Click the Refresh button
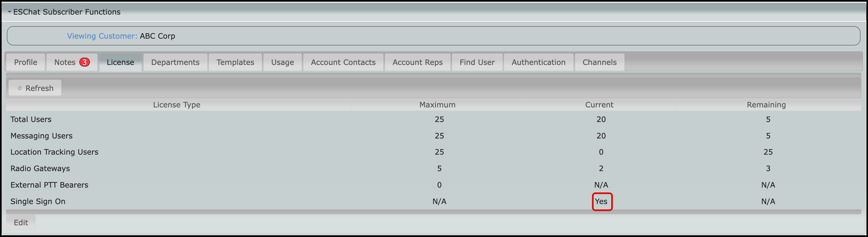The height and width of the screenshot is (237, 868). coord(35,88)
